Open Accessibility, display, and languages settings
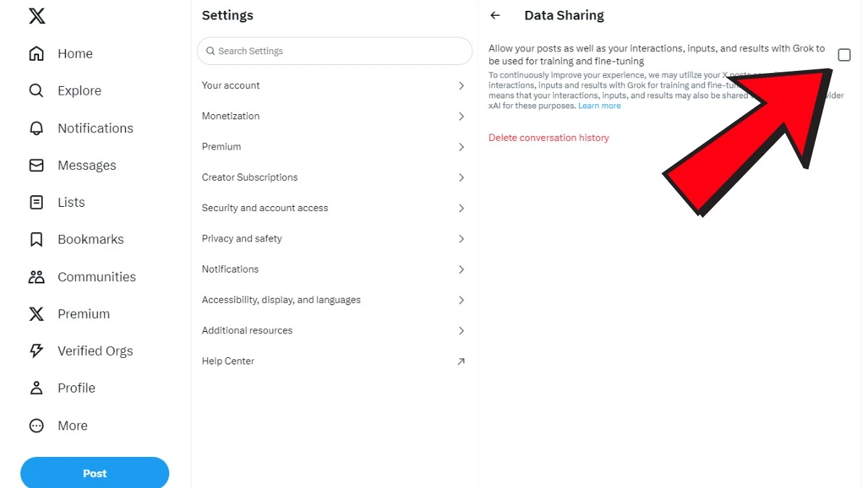868x488 pixels. click(x=281, y=300)
